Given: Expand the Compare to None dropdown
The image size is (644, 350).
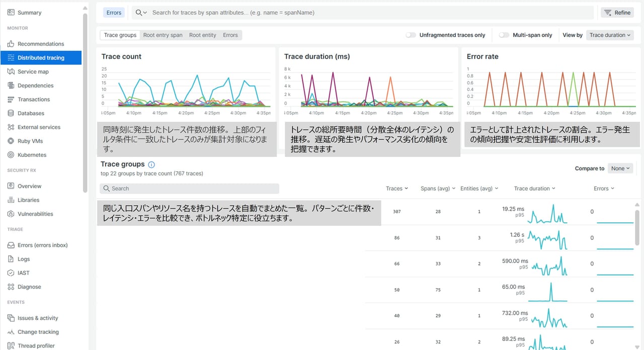Looking at the screenshot, I should click(620, 168).
